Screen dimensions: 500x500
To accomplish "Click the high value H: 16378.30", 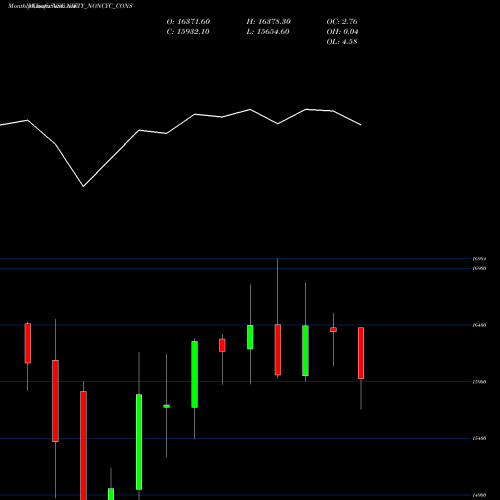I will coord(269,22).
